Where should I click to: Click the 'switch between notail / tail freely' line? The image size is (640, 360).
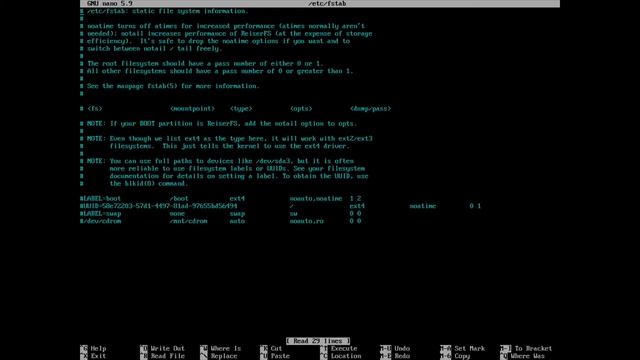point(151,49)
